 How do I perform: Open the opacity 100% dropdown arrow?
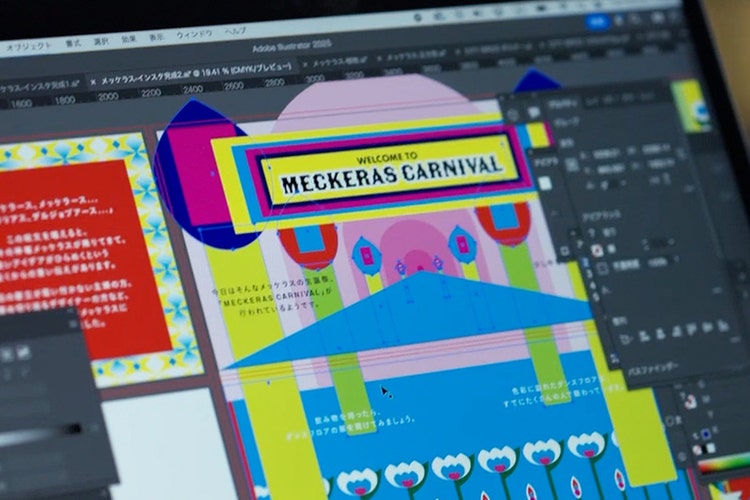coord(675,259)
